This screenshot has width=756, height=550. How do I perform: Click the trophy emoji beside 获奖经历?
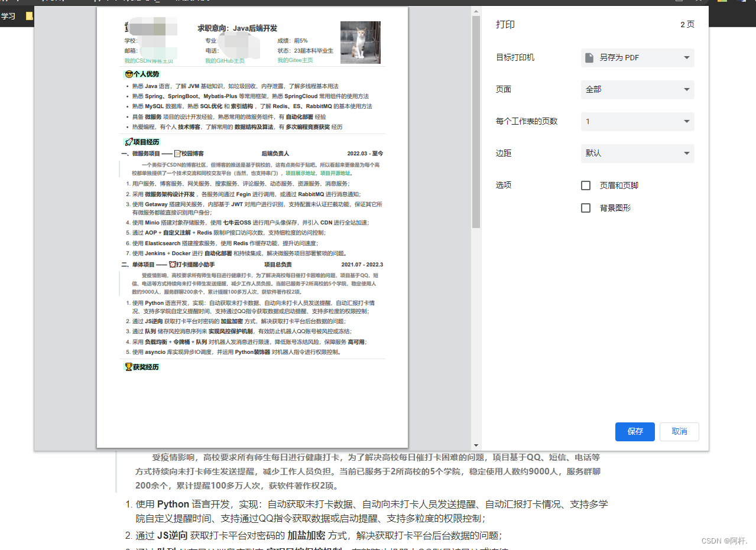point(128,367)
